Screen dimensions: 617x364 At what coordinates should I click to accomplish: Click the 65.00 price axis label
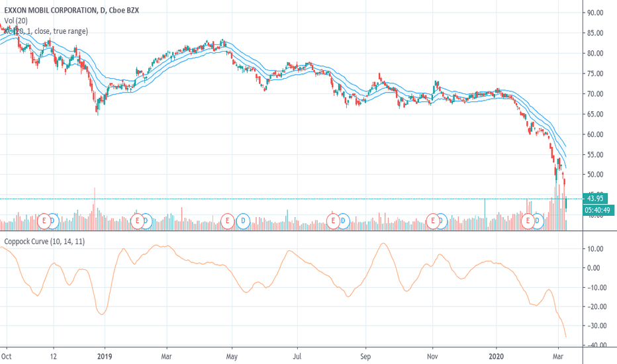(595, 114)
